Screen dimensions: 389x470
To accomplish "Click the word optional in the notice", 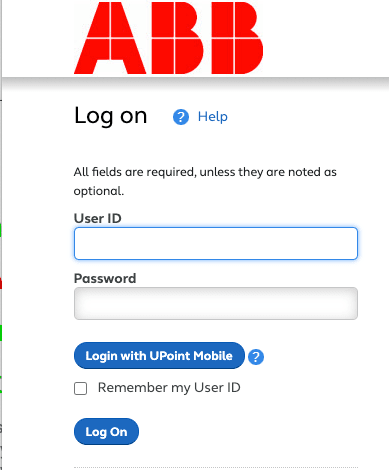I will (99, 191).
